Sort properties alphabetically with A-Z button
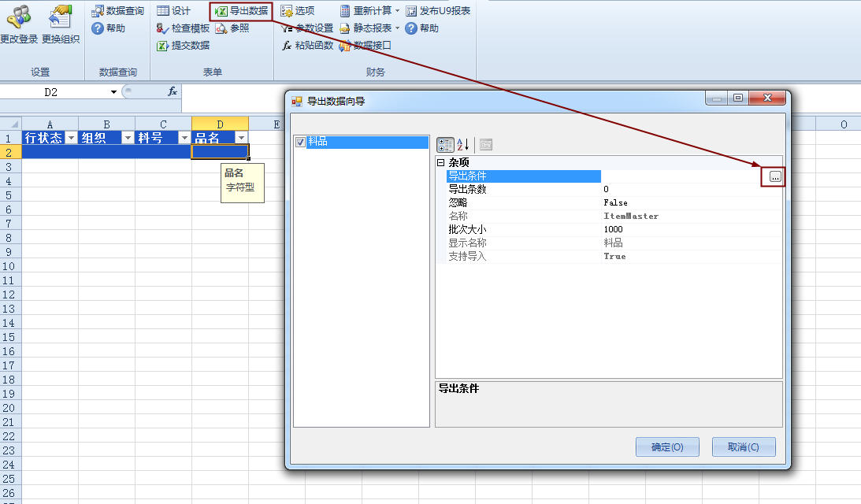Screen dimensions: 861x504 (463, 145)
